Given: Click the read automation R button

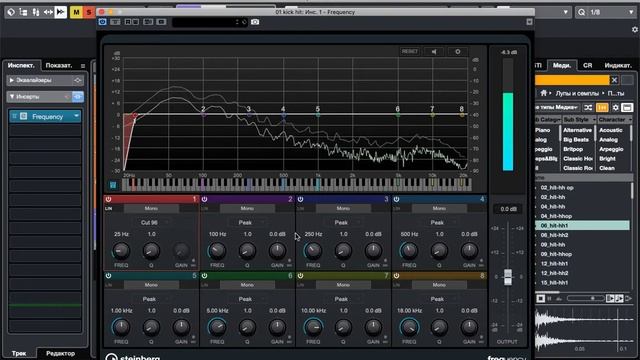Looking at the screenshot, I should click(128, 22).
